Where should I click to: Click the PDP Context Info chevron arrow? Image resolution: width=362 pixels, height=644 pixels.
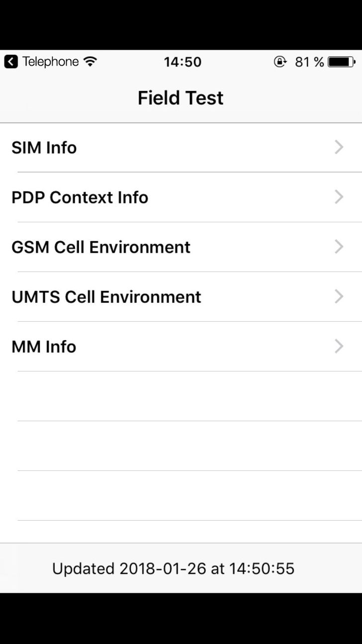pos(339,197)
